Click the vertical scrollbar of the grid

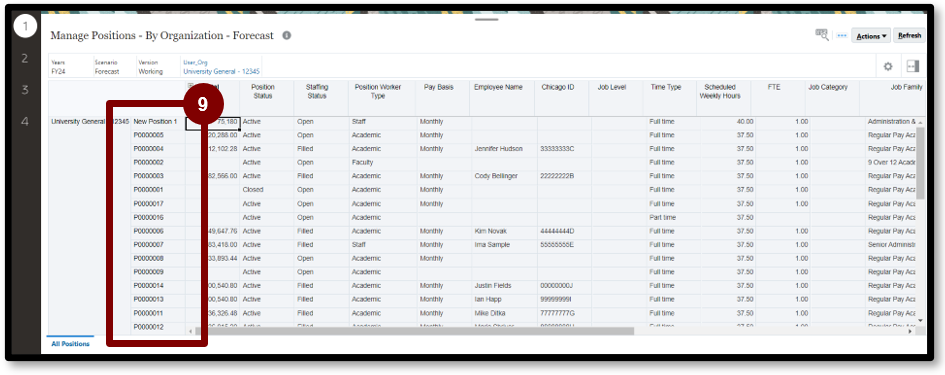(920, 163)
